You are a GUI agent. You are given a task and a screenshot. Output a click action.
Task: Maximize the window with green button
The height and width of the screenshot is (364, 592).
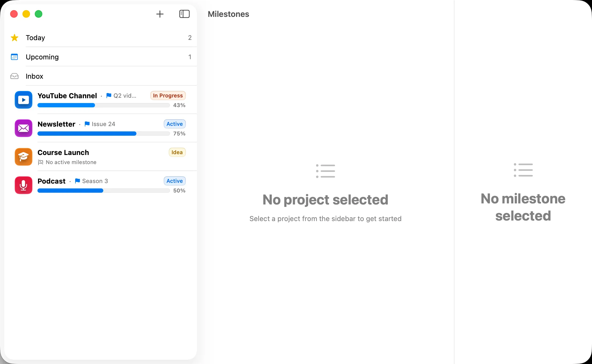(x=39, y=14)
